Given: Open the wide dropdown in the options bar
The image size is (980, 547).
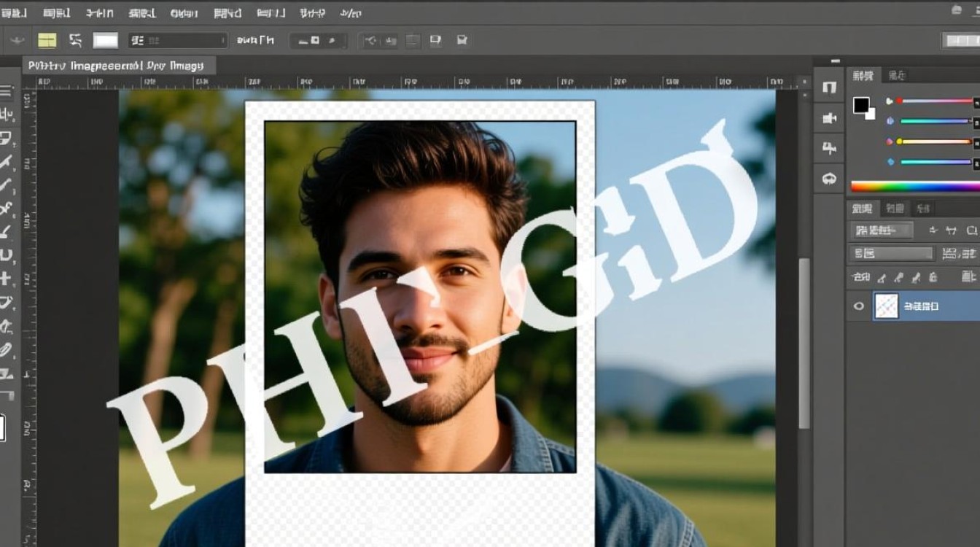Looking at the screenshot, I should point(177,40).
